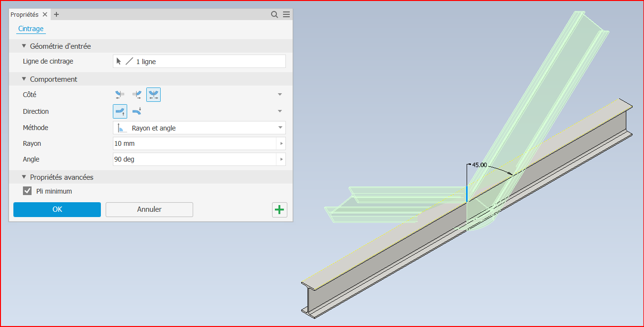This screenshot has height=327, width=644.
Task: Expand the Rayon field arrow flyout
Action: coord(281,143)
